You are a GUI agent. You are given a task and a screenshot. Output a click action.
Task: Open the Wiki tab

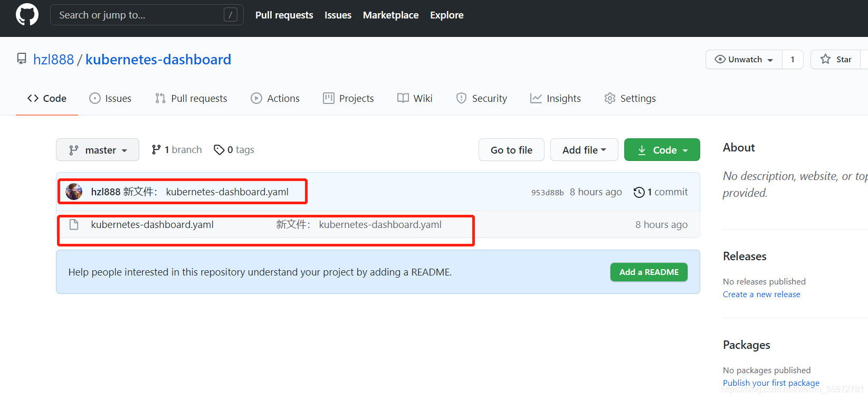tap(415, 98)
